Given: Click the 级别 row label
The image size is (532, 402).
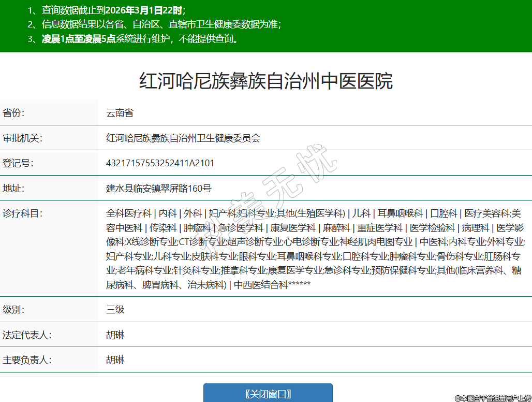Looking at the screenshot, I should click(14, 310).
